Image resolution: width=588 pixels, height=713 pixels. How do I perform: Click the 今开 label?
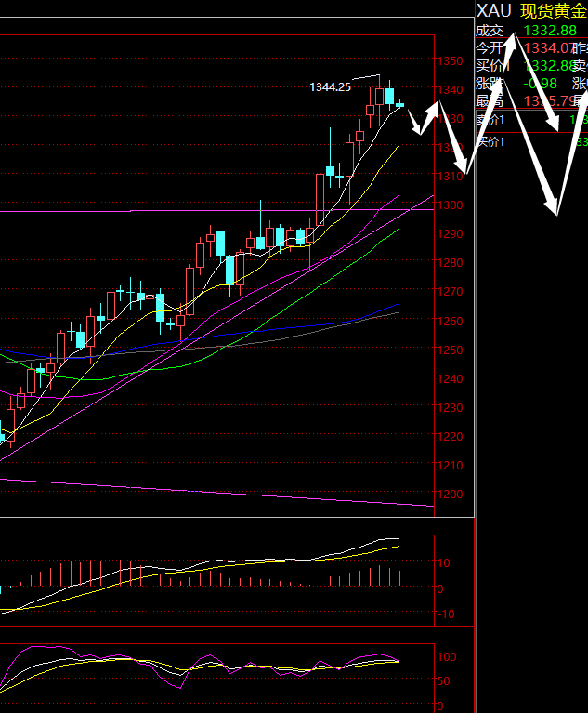490,47
